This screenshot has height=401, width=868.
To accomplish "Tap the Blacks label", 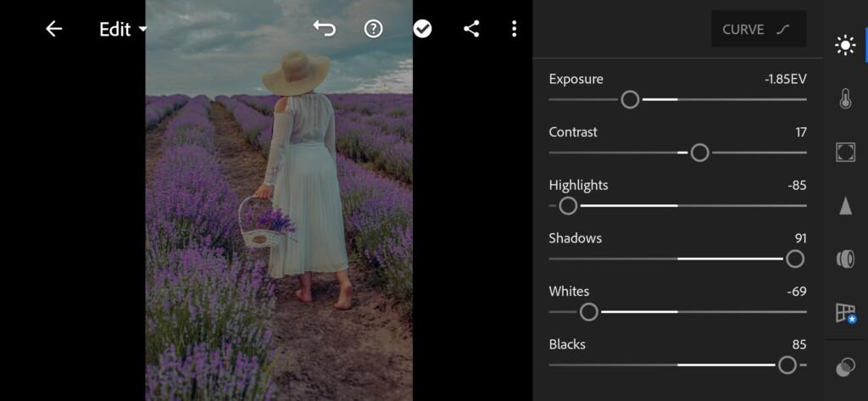I will 567,344.
